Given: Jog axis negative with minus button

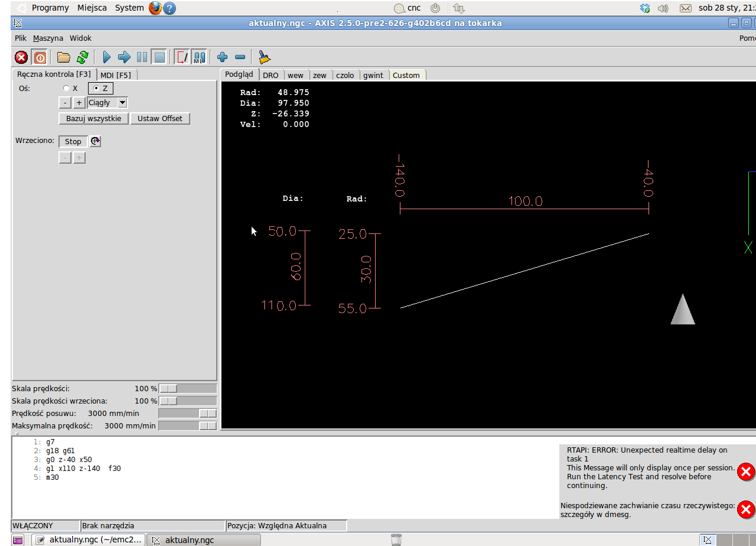Looking at the screenshot, I should tap(65, 103).
